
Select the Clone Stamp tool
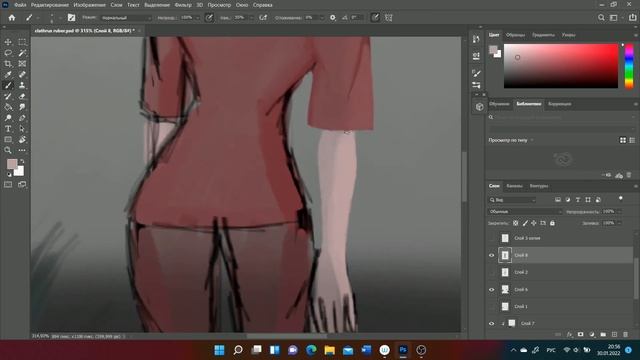pyautogui.click(x=22, y=85)
